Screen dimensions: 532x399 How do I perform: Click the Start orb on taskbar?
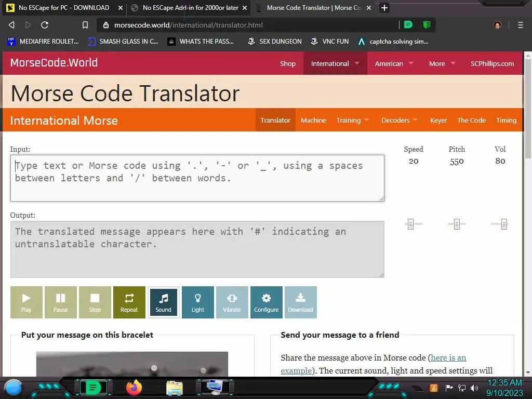[x=14, y=388]
